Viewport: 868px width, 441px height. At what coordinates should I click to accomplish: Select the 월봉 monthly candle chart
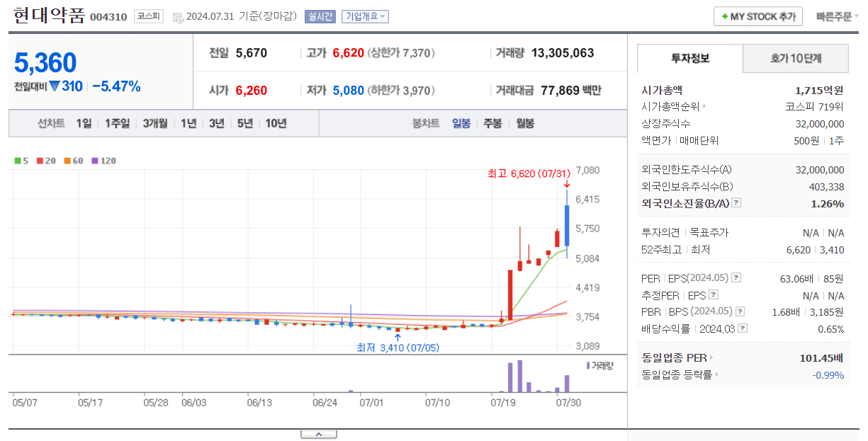[525, 123]
